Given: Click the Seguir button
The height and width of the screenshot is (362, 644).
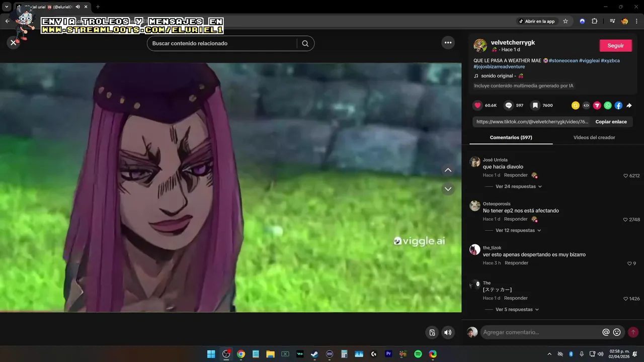Looking at the screenshot, I should tap(615, 45).
